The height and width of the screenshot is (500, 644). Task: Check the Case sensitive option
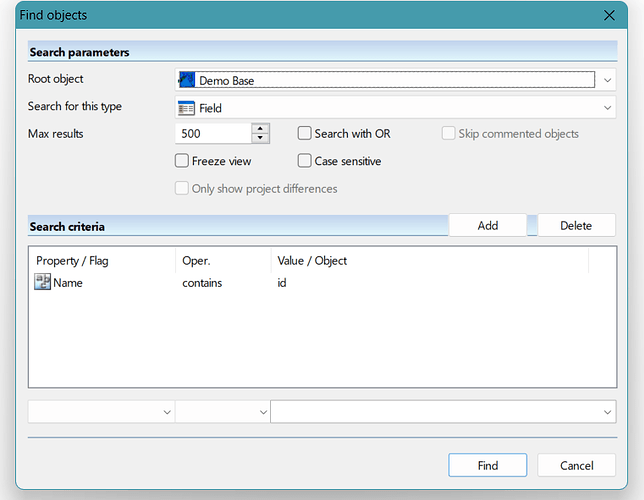tap(305, 160)
